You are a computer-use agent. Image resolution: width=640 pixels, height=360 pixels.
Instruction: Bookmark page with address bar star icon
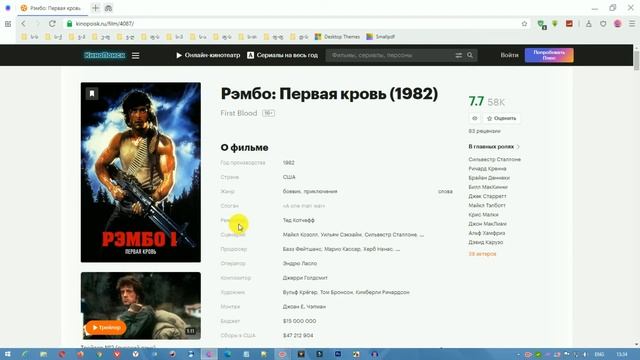(x=524, y=24)
